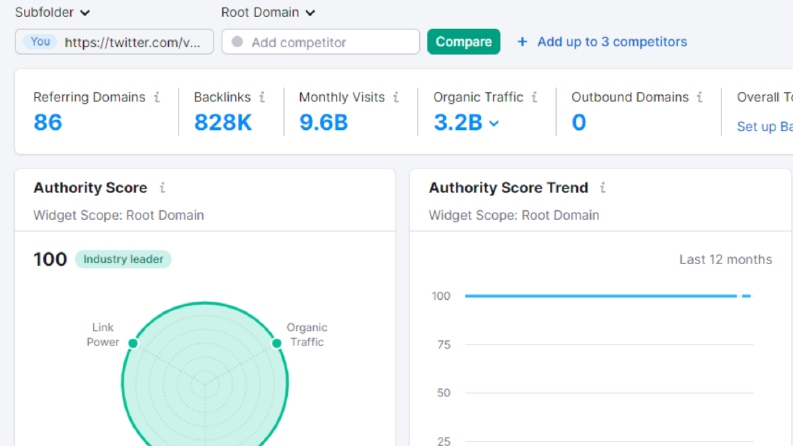Viewport: 793px width, 446px height.
Task: Click the You badge in URL field
Action: [x=40, y=41]
